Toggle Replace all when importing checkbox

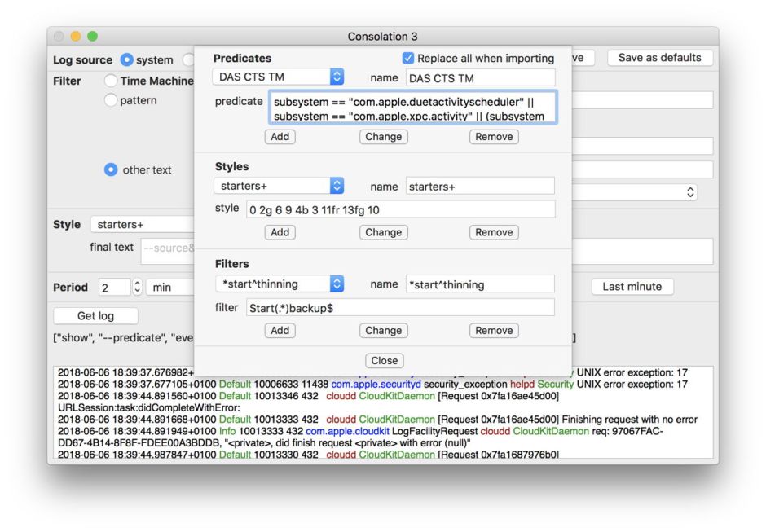[x=408, y=59]
